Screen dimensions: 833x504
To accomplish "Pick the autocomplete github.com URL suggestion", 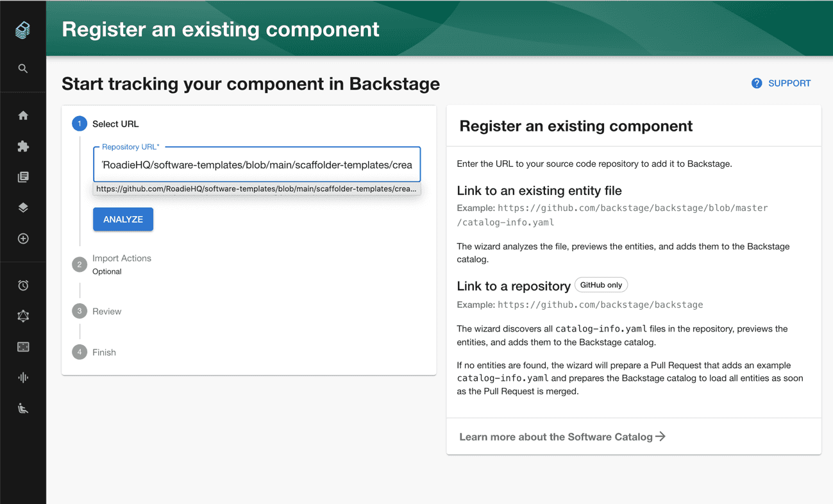I will coord(257,189).
